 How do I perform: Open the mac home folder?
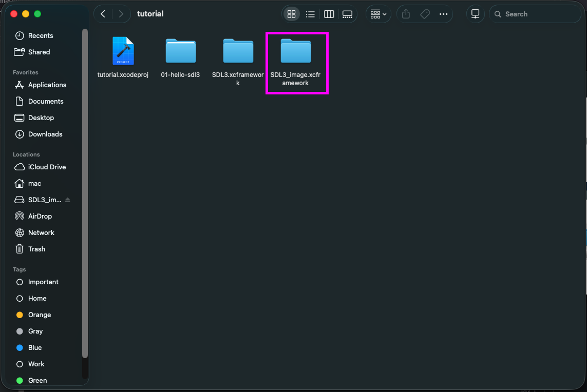click(x=34, y=184)
